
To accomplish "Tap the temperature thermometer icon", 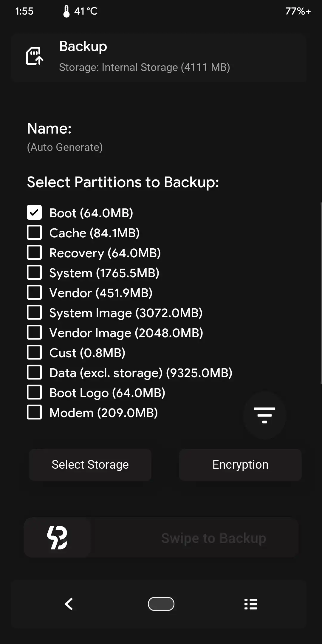I will tap(66, 11).
